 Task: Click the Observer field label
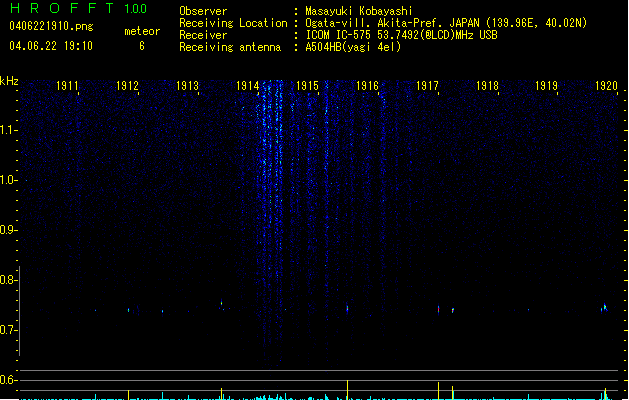tap(203, 11)
